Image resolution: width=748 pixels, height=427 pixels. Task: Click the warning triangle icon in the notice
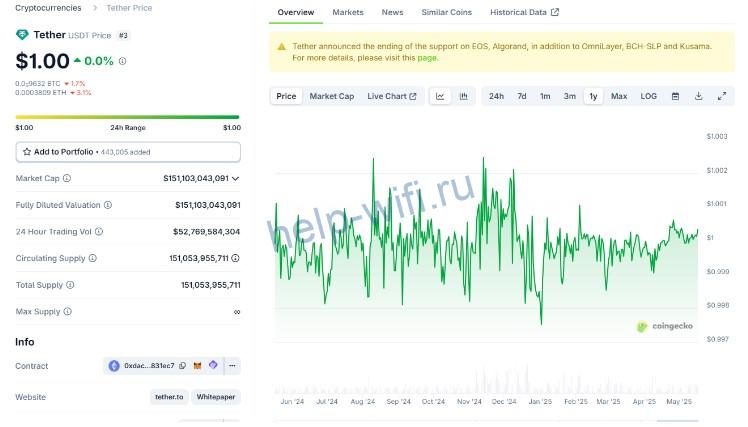point(281,47)
